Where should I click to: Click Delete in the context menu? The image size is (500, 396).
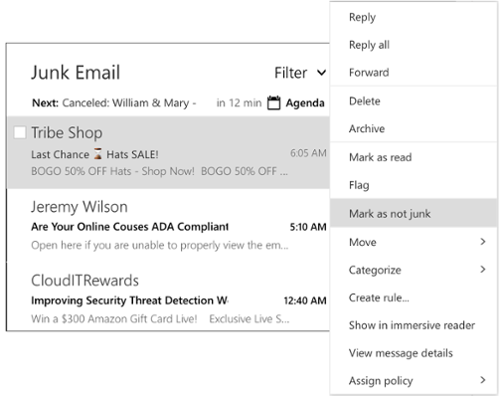(x=413, y=101)
